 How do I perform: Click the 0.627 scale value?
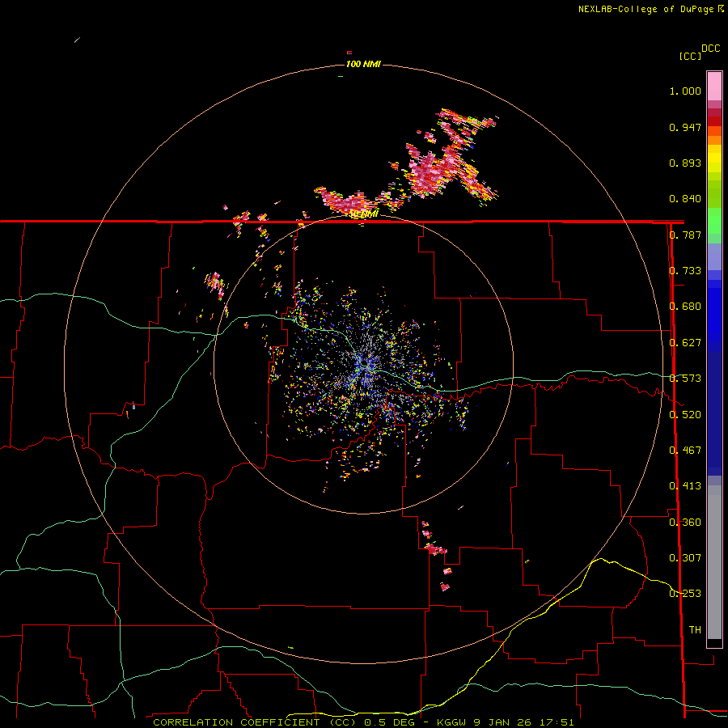click(685, 343)
